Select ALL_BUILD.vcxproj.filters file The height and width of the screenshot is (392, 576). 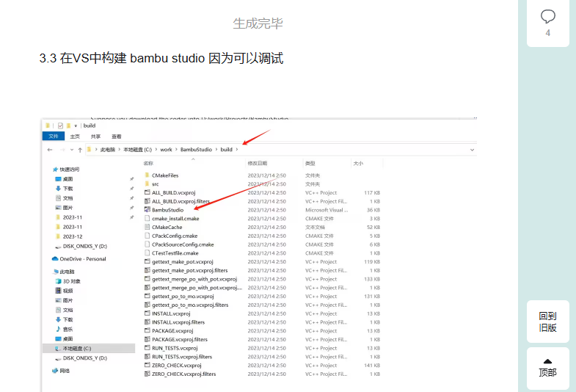(181, 201)
